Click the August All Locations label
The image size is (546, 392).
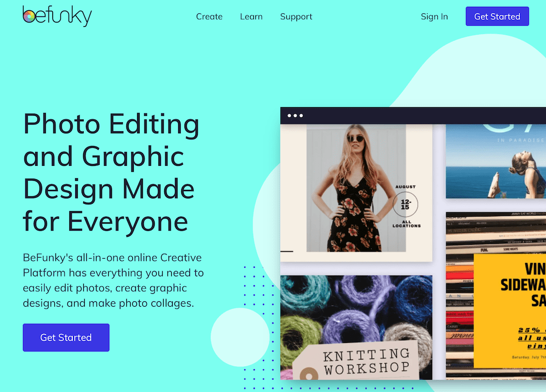tap(406, 206)
